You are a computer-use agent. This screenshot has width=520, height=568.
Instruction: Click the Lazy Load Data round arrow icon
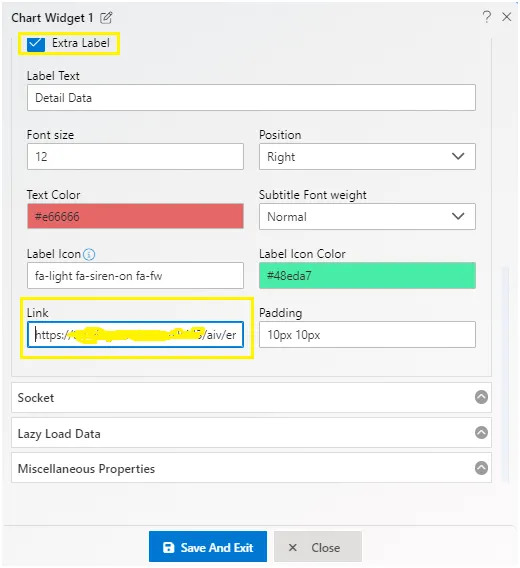[481, 433]
